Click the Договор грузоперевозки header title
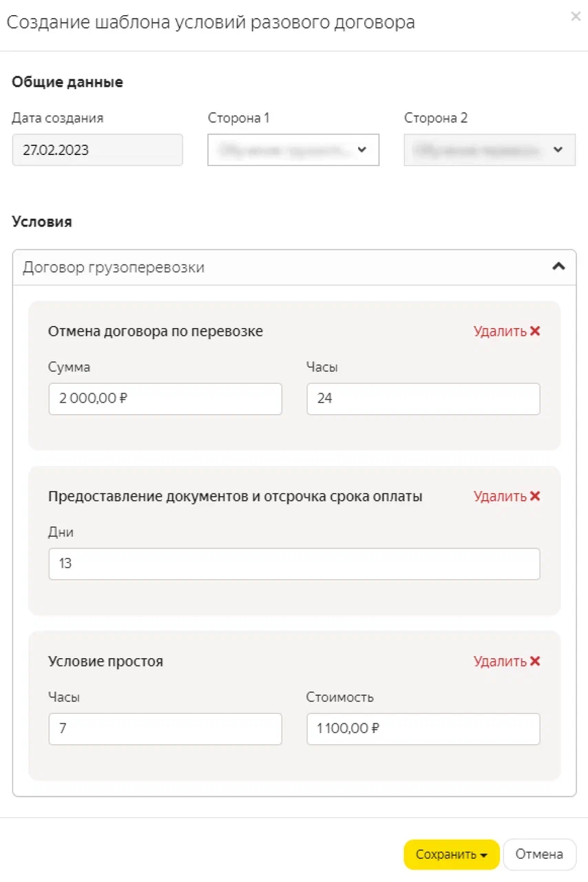Viewport: 588px width, 882px height. pos(114,267)
